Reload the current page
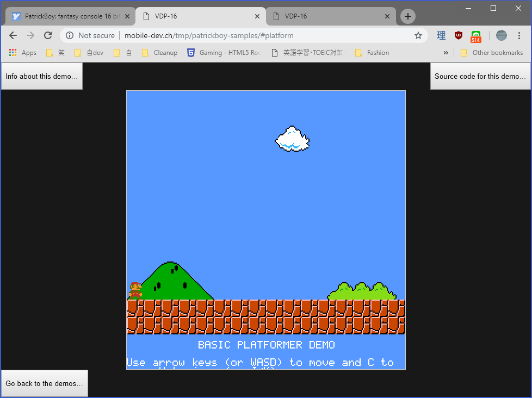Screen dimensions: 532x398 (48, 35)
